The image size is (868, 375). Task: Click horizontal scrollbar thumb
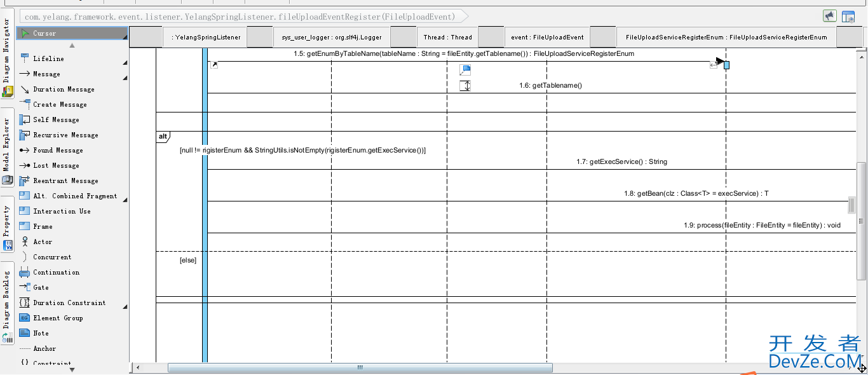coord(360,367)
